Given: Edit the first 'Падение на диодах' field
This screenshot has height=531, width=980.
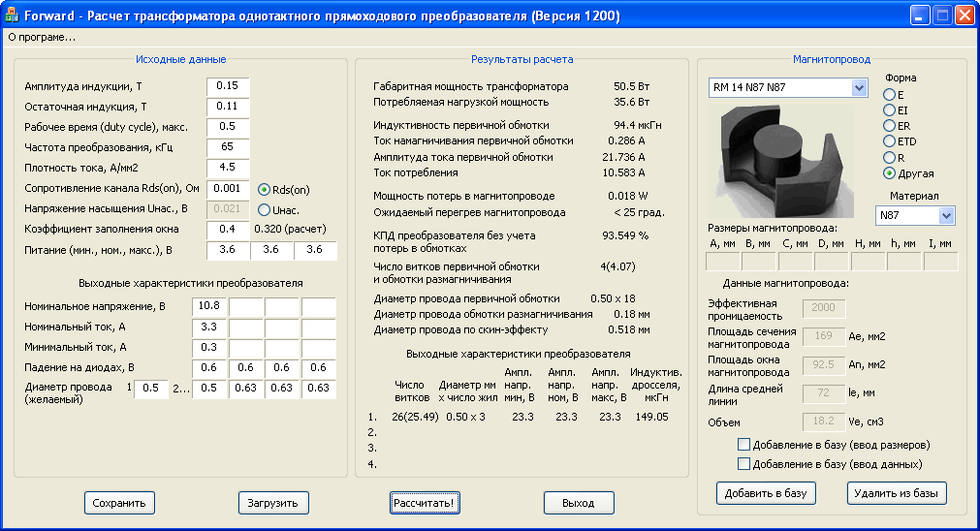Looking at the screenshot, I should (x=209, y=368).
